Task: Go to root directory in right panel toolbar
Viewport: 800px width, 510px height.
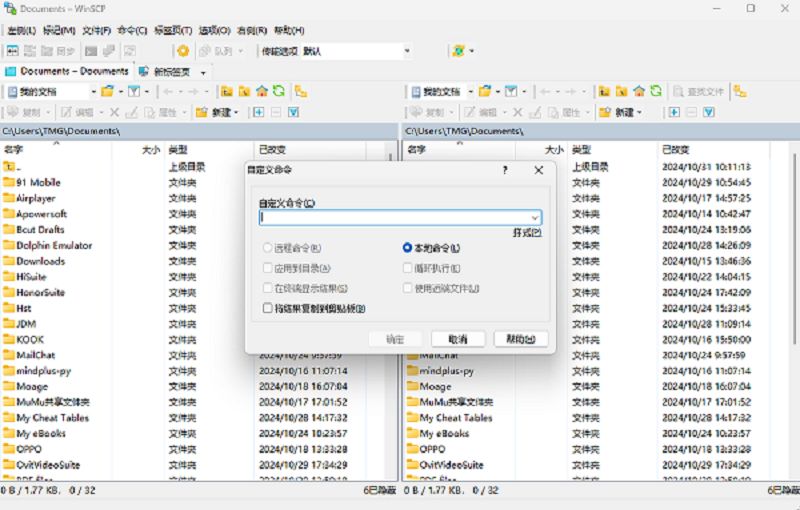Action: click(621, 91)
